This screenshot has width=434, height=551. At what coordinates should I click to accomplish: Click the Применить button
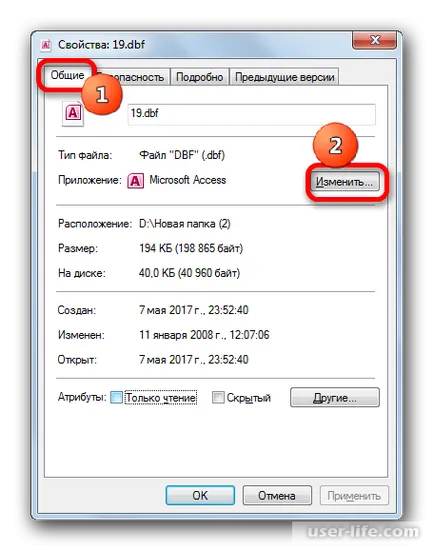pyautogui.click(x=354, y=495)
